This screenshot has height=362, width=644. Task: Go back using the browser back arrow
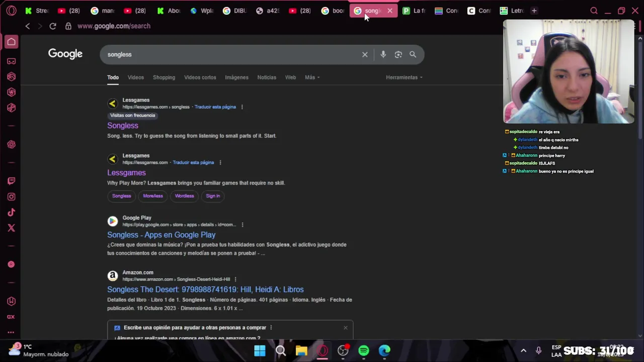pos(28,26)
